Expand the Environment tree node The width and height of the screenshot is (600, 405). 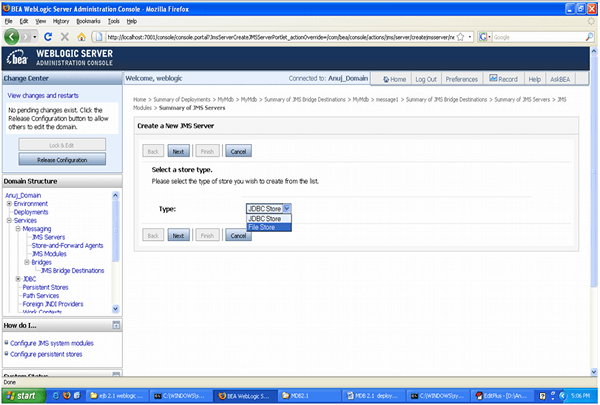pos(9,204)
